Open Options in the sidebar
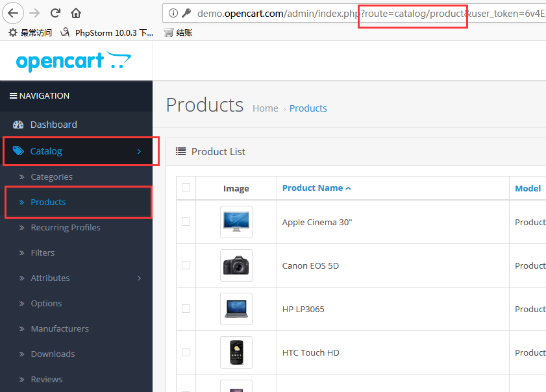Screen dimensions: 546x392 click(46, 304)
